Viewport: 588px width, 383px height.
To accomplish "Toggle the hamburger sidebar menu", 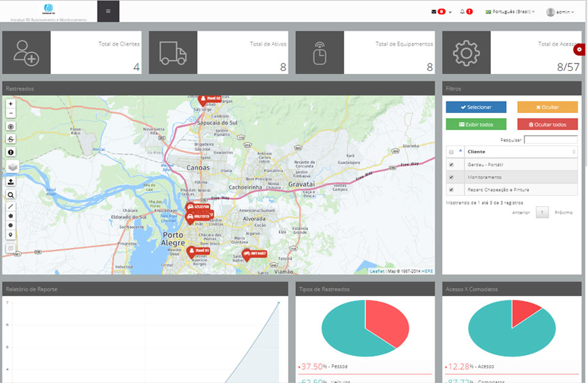I will pos(108,11).
